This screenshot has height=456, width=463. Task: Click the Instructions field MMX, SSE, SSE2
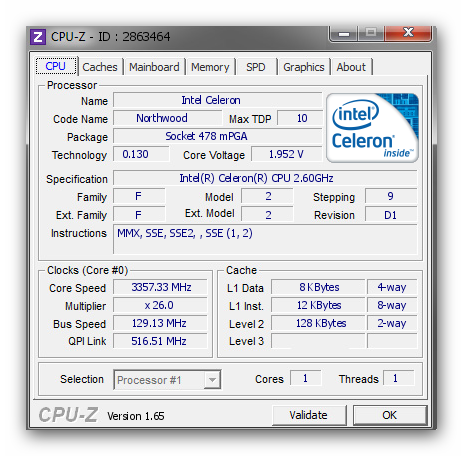(265, 239)
